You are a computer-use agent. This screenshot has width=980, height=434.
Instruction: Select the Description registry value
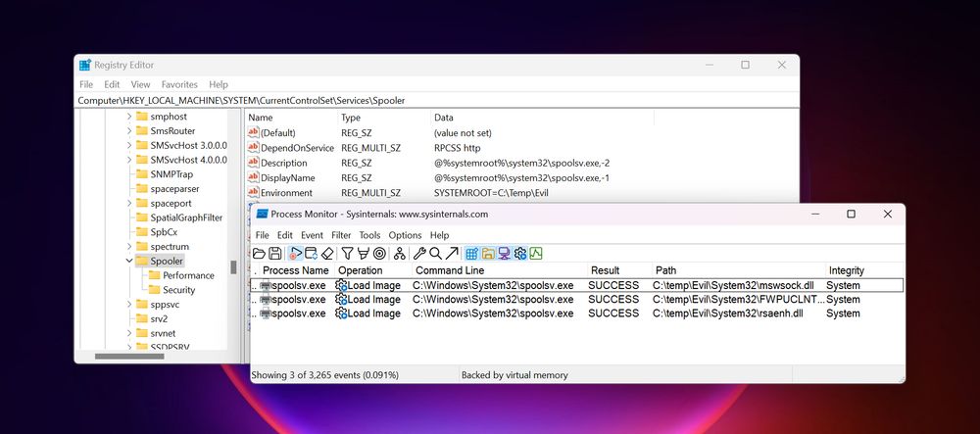point(284,163)
